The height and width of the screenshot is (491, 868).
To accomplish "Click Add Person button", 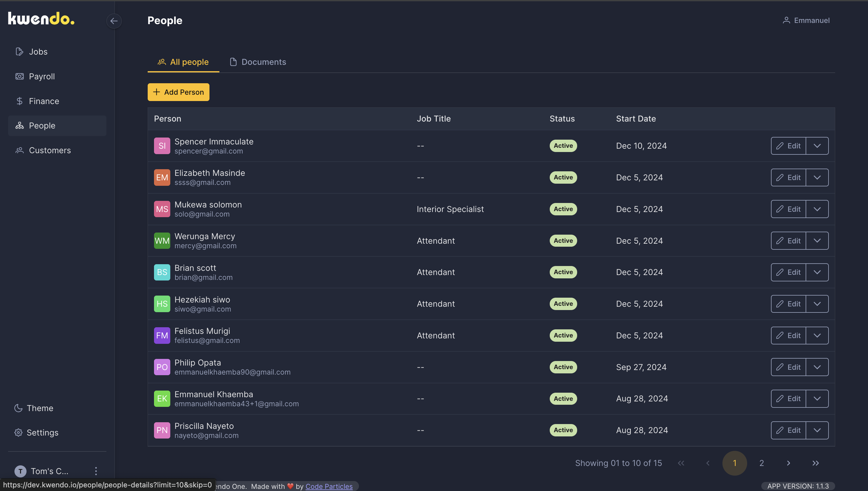I will [178, 92].
